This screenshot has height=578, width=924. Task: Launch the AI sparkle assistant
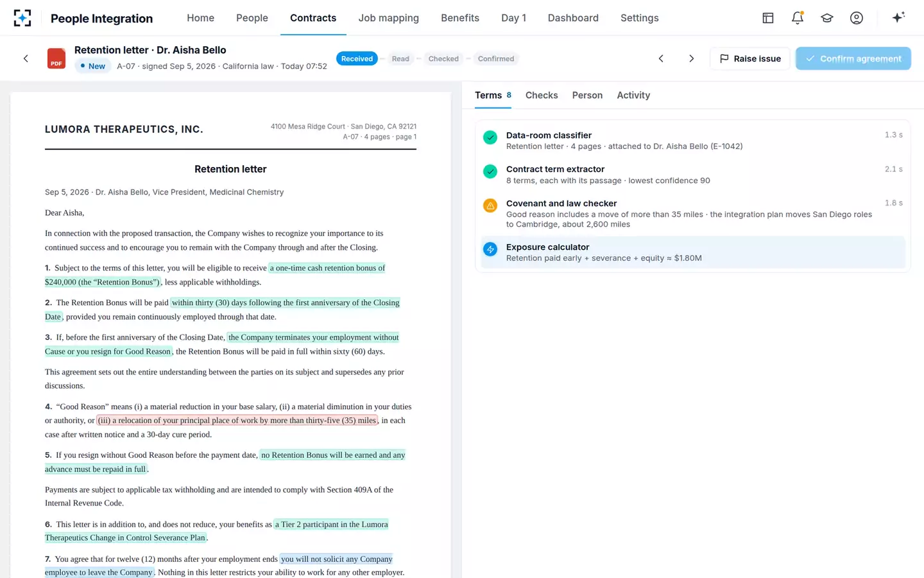click(898, 17)
